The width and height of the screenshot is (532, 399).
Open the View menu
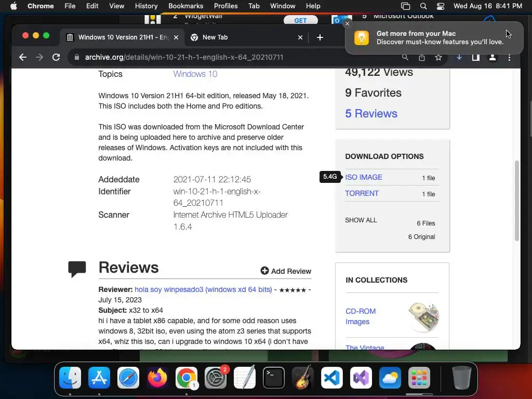(116, 6)
